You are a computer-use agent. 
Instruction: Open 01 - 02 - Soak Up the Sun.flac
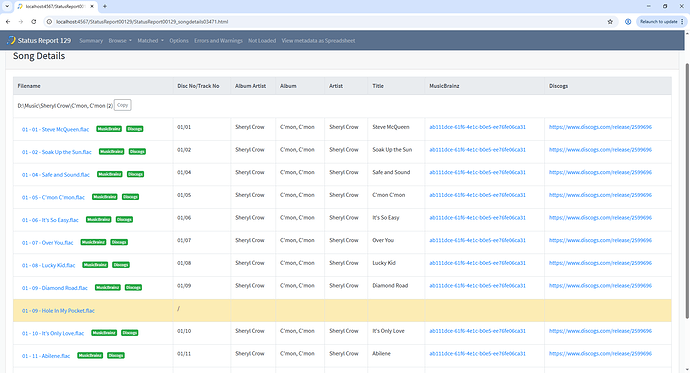coord(57,152)
